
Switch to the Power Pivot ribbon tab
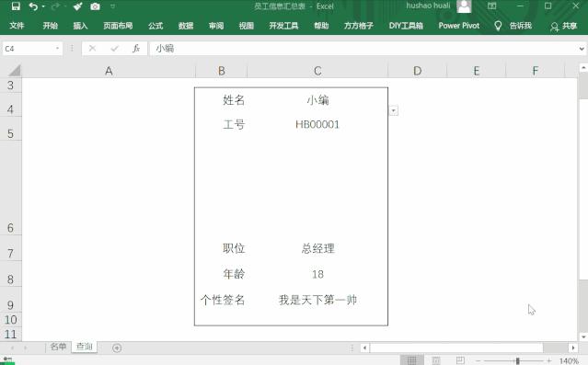click(x=459, y=26)
